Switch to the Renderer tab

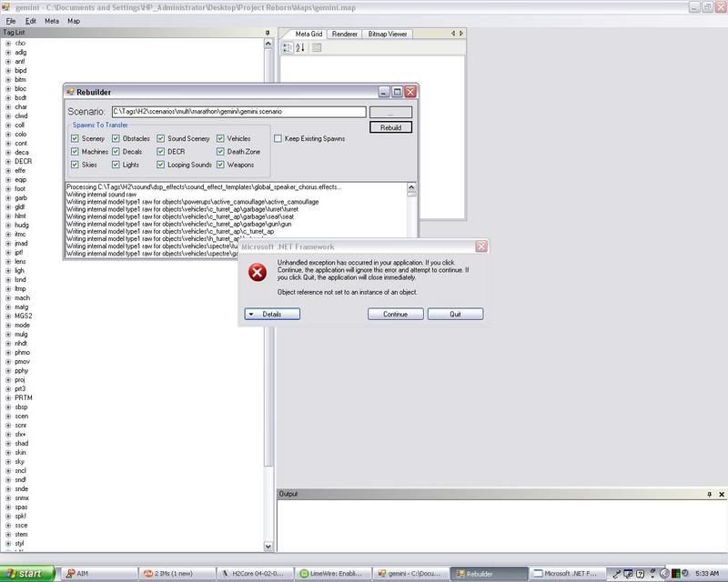click(x=345, y=34)
